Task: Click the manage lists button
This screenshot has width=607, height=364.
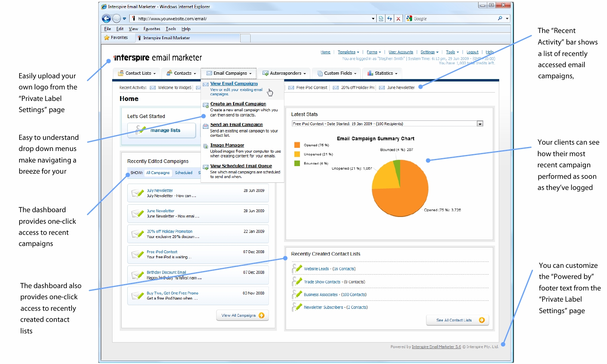Action: click(161, 130)
